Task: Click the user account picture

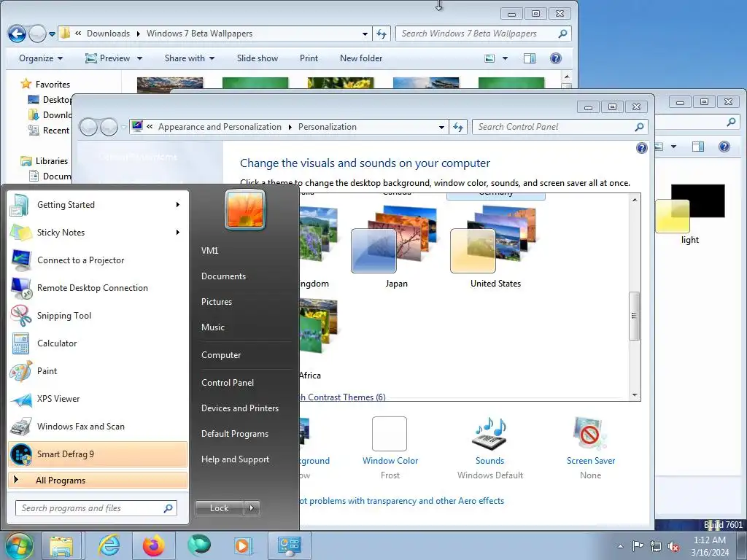Action: click(x=245, y=209)
